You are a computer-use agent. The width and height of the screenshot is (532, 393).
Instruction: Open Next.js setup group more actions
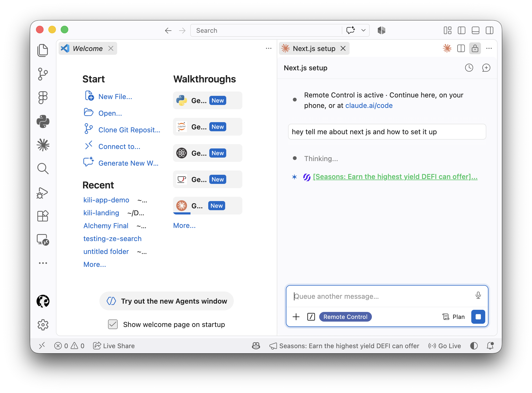click(x=489, y=48)
